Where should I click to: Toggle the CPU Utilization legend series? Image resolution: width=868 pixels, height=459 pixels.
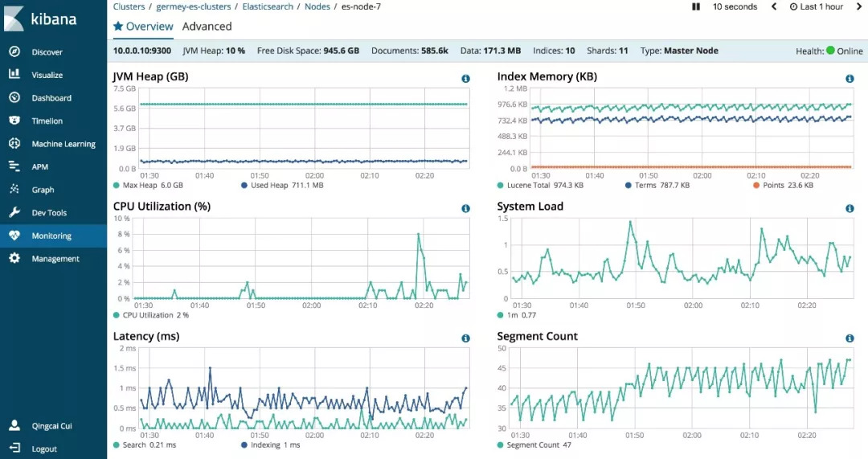pos(151,315)
